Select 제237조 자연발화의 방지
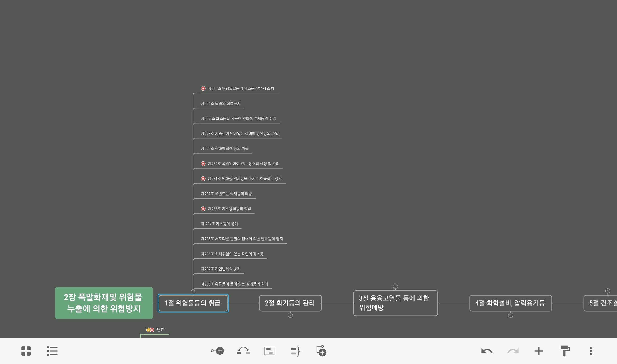Screen dimensions: 617x364 [221, 269]
